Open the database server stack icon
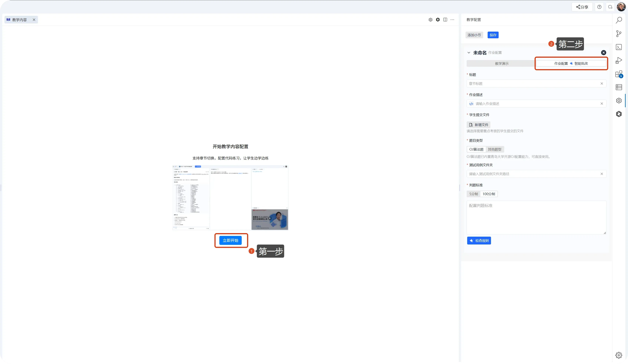The height and width of the screenshot is (364, 628). pos(619,87)
